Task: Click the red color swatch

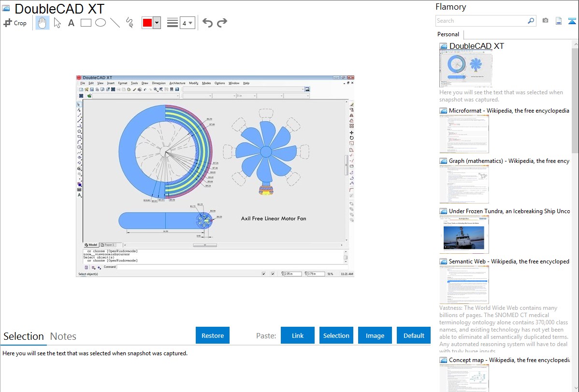Action: tap(147, 23)
